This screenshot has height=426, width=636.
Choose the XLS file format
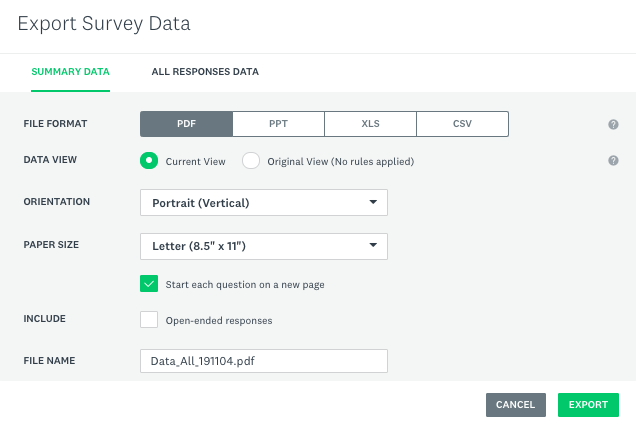point(370,124)
